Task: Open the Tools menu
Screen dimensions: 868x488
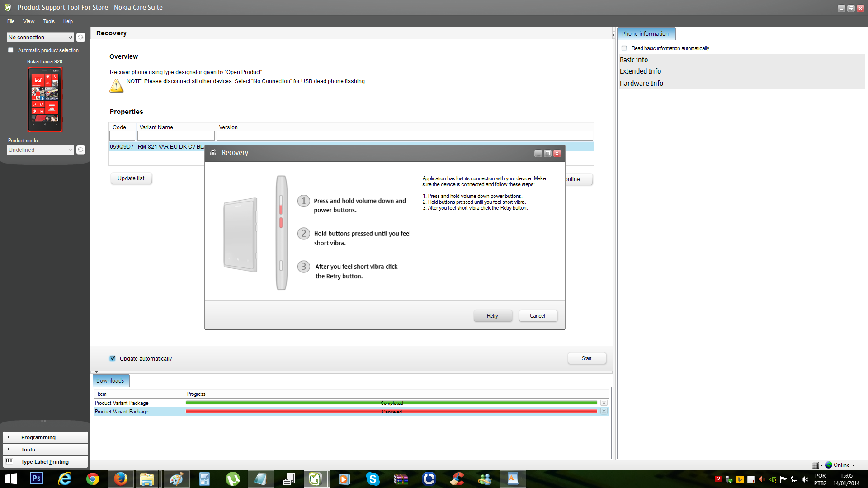Action: pyautogui.click(x=49, y=21)
